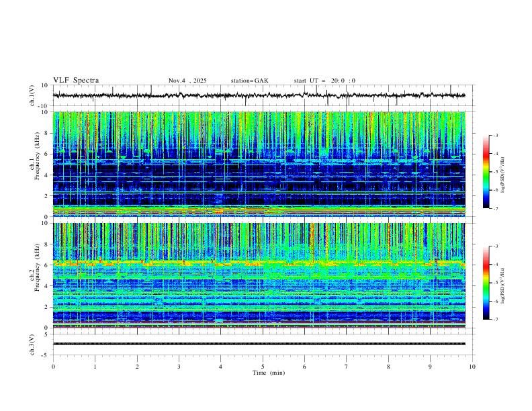Click the '0' tick label on time axis

[53, 367]
